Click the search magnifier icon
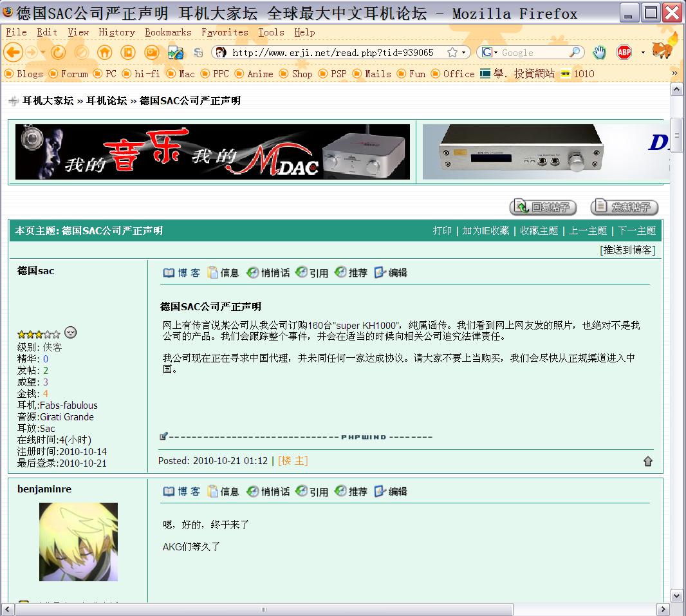The width and height of the screenshot is (686, 616). tap(575, 53)
